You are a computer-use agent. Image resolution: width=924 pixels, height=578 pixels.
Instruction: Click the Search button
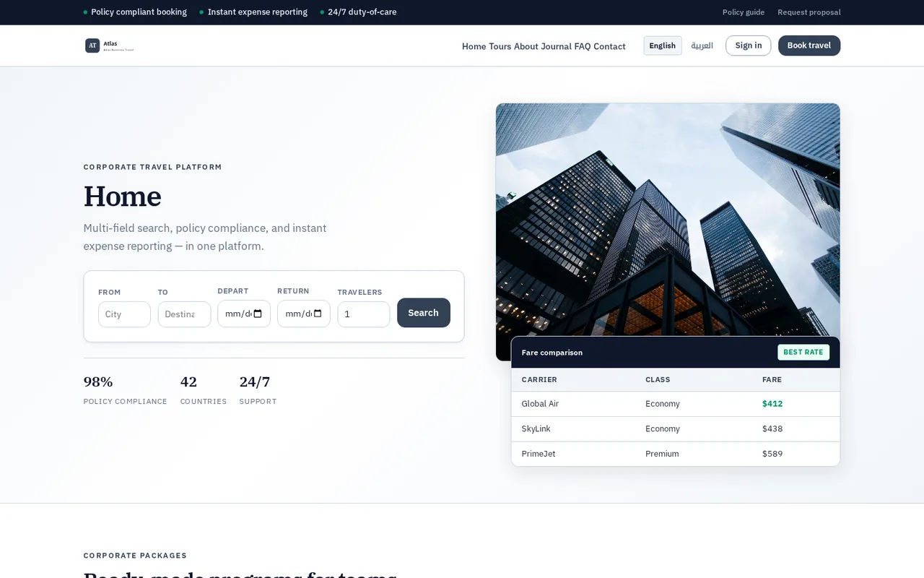[x=424, y=313]
